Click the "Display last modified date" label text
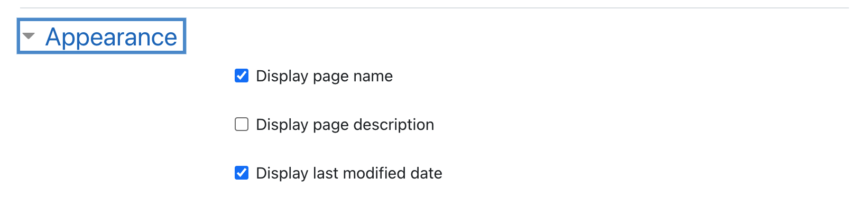Screen dimensions: 868x206 (x=349, y=173)
